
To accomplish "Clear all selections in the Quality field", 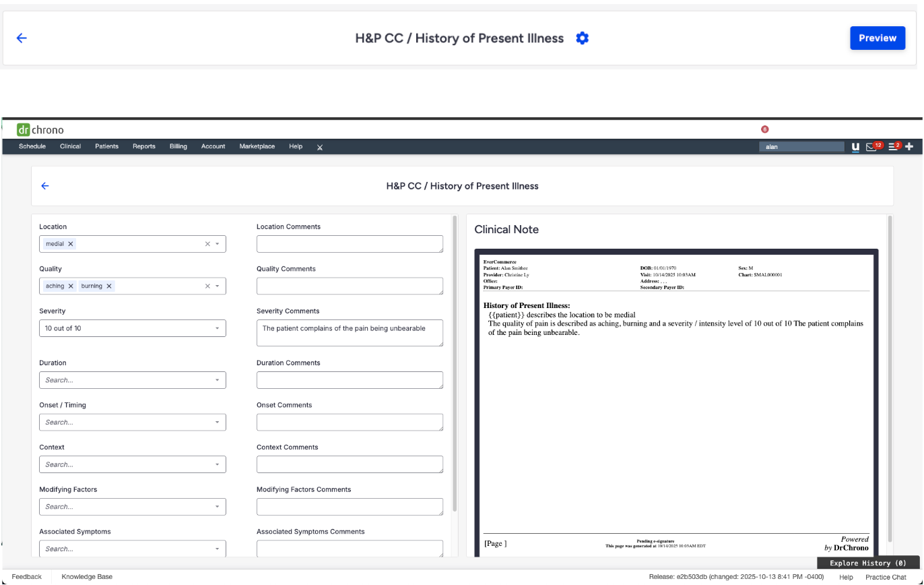I will 207,286.
